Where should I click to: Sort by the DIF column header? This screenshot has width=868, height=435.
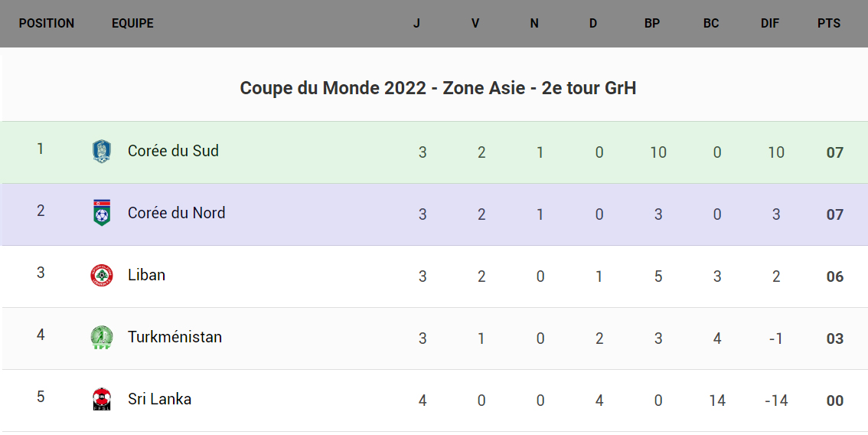click(x=769, y=24)
